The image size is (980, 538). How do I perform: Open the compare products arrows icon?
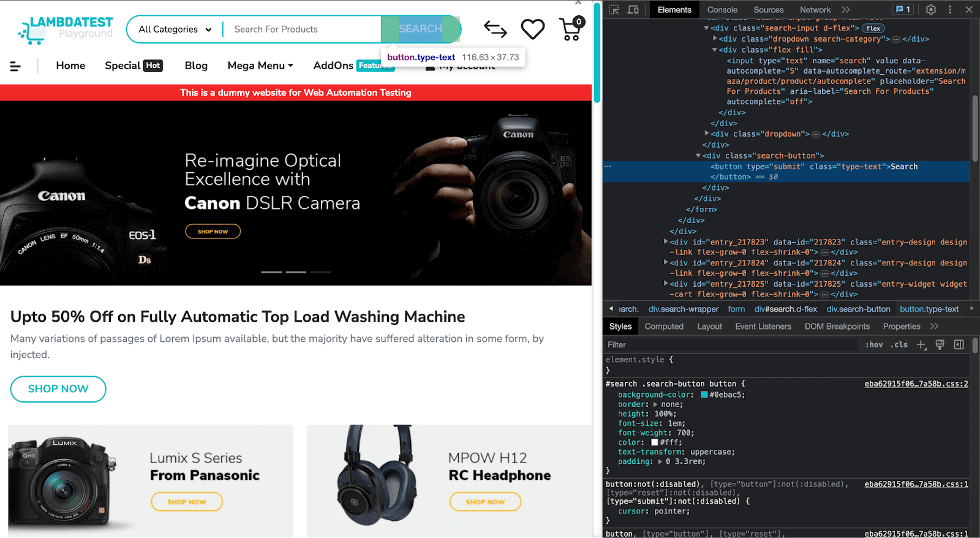pyautogui.click(x=495, y=29)
